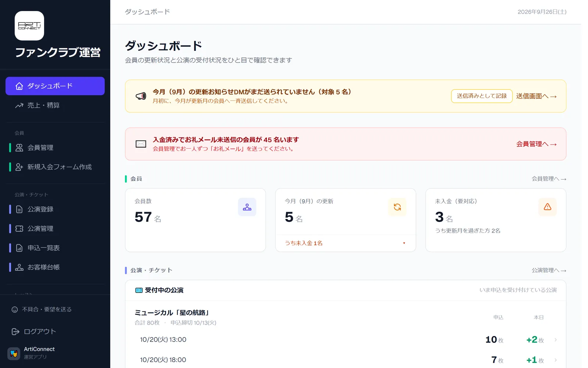588x368 pixels.
Task: Click the ticket icon beside 受付中の公演
Action: point(139,290)
